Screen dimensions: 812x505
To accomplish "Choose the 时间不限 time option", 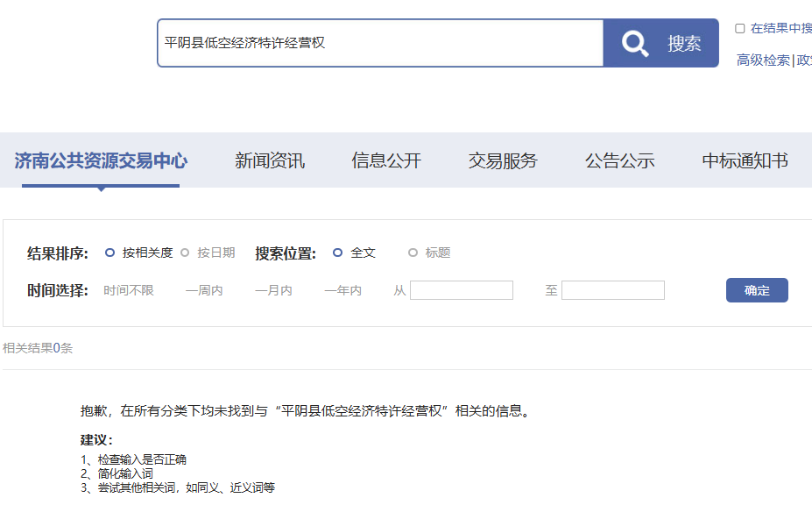I will click(x=129, y=290).
